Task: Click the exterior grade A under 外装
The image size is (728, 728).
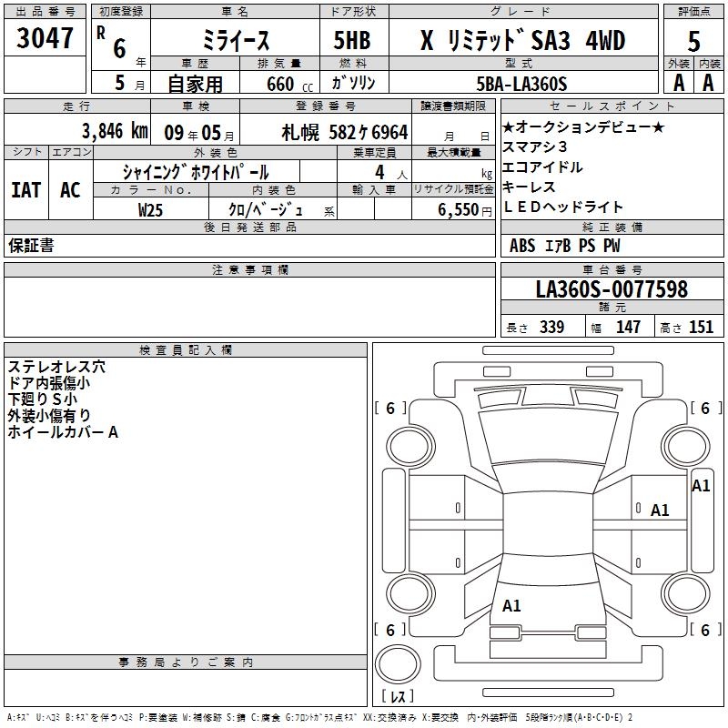Action: click(x=678, y=83)
